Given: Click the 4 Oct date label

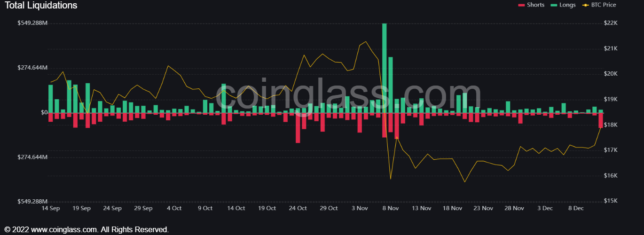Looking at the screenshot, I should click(x=174, y=208).
